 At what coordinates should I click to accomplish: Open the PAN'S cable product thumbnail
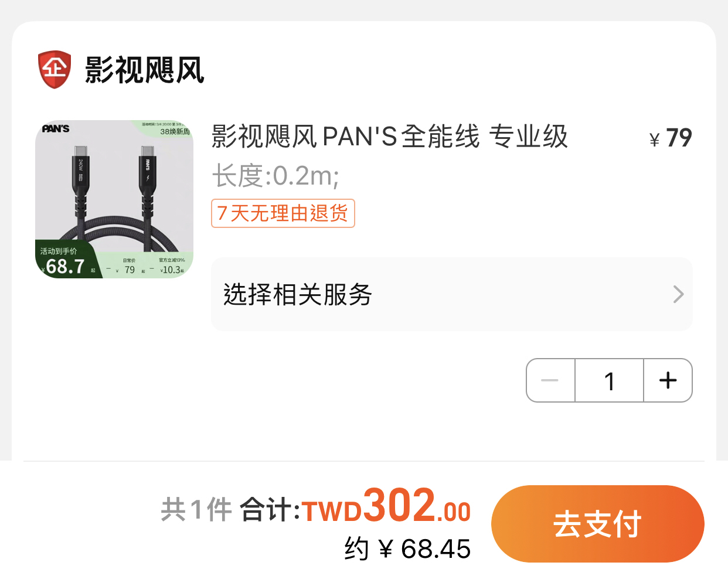coord(114,199)
